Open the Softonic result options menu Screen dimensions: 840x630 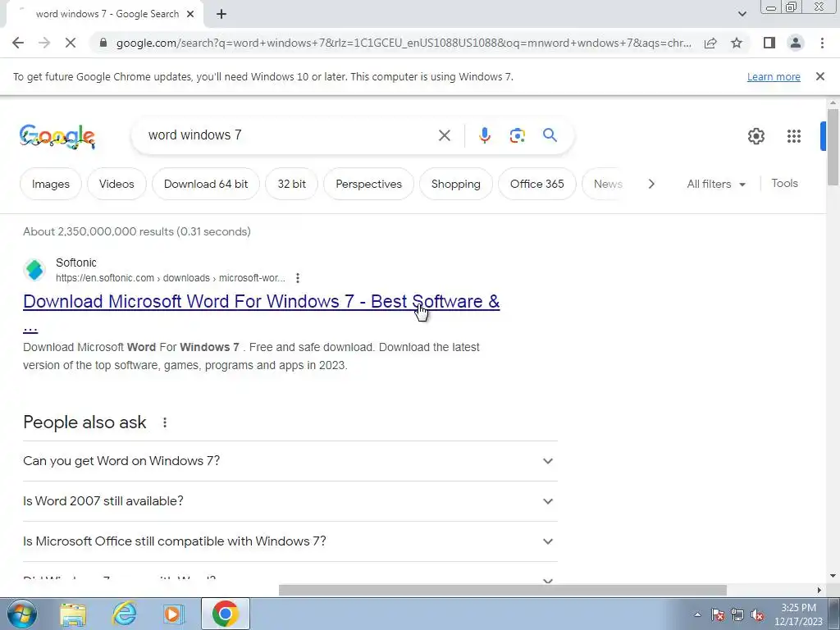tap(297, 278)
